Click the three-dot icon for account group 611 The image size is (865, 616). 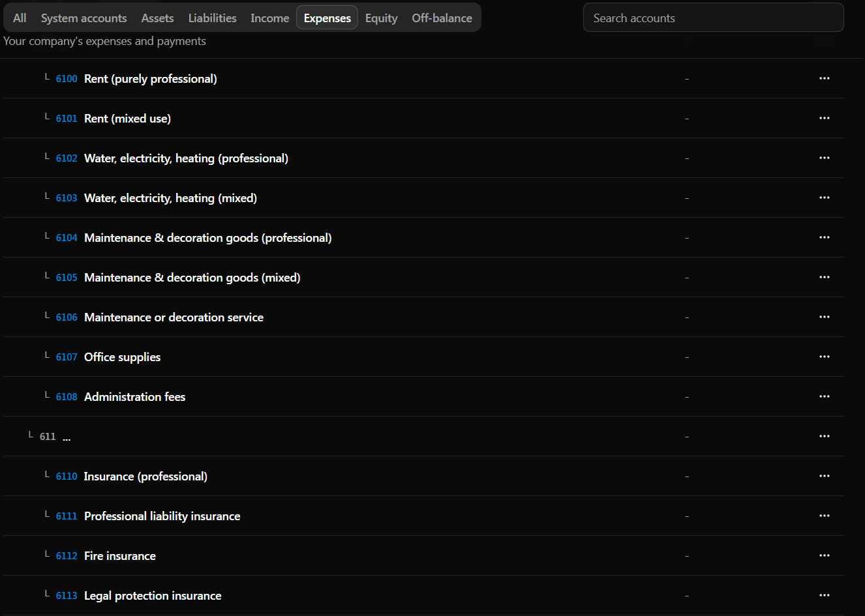coord(825,436)
